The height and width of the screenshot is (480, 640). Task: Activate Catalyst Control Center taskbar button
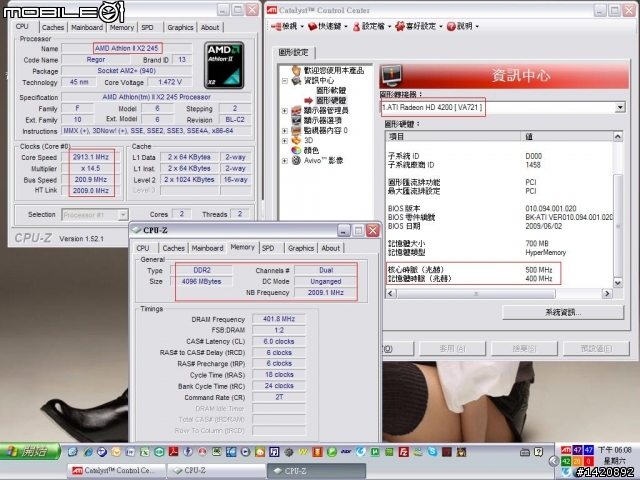[x=117, y=471]
